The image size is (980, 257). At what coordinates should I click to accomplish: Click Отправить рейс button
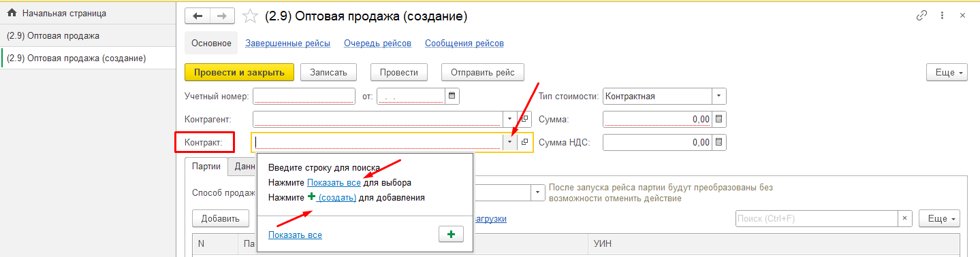[x=483, y=72]
